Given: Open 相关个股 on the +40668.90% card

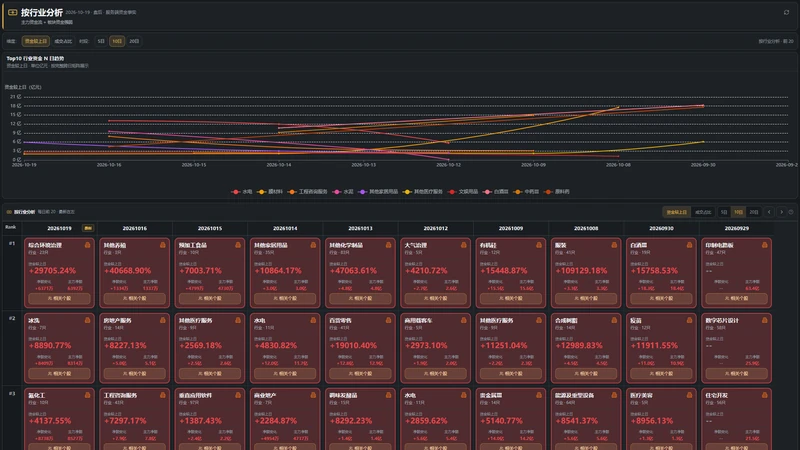Looking at the screenshot, I should (135, 298).
